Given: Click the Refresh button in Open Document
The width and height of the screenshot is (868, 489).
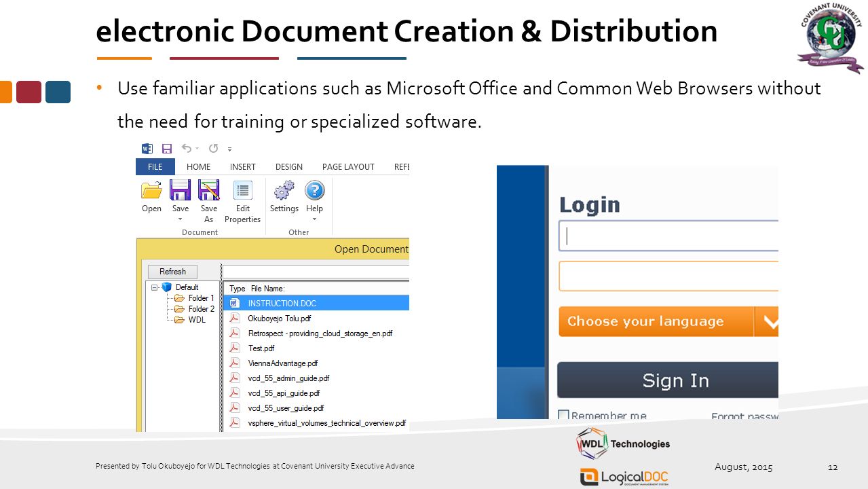Looking at the screenshot, I should 172,272.
